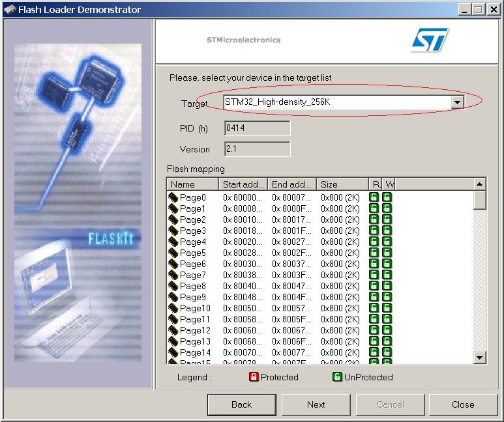Image resolution: width=504 pixels, height=422 pixels.
Task: Click the red Protected legend lock icon
Action: click(254, 377)
